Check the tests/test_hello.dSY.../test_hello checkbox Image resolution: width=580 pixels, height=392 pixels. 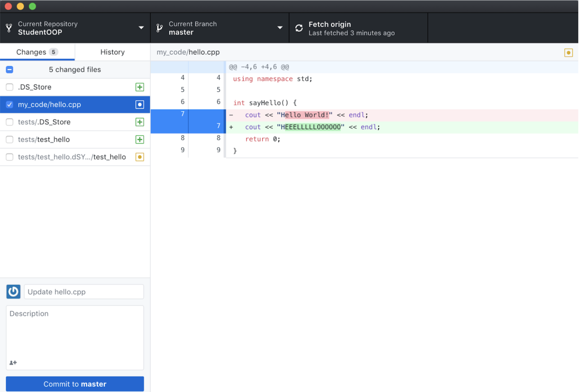pos(10,157)
